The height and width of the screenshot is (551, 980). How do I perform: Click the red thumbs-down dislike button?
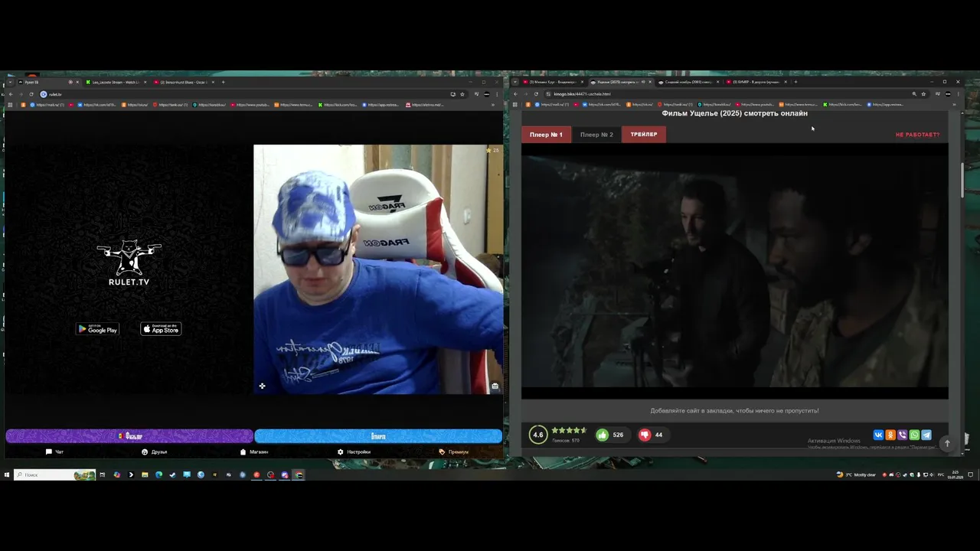[x=645, y=435]
